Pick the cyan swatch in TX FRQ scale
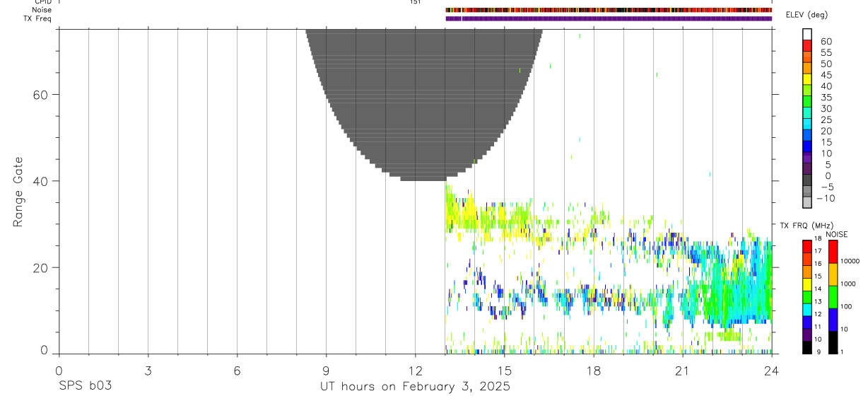Screen dimensions: 868x401 [807, 310]
